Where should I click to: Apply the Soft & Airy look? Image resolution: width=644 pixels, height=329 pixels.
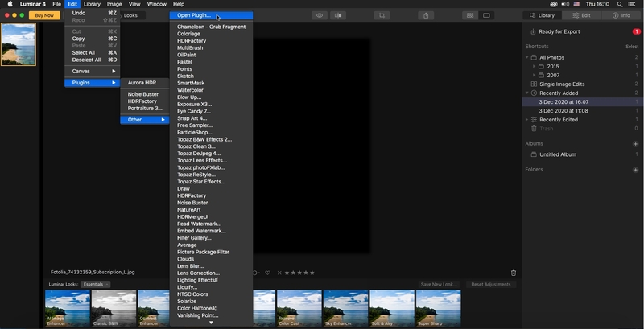click(392, 309)
